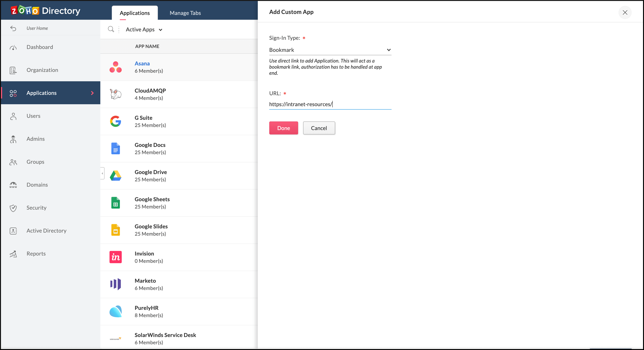
Task: Click the search magnifier icon
Action: tap(111, 29)
